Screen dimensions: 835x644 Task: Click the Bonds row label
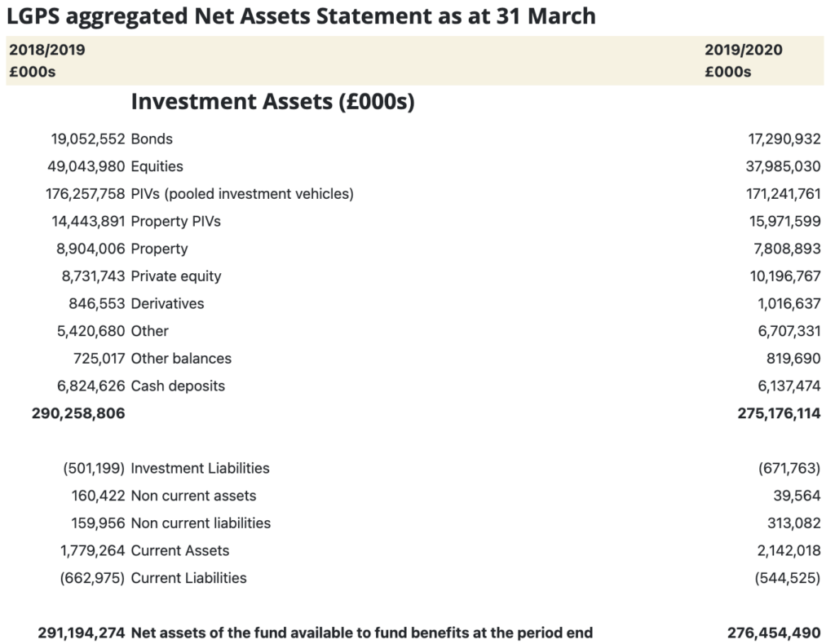tap(152, 139)
